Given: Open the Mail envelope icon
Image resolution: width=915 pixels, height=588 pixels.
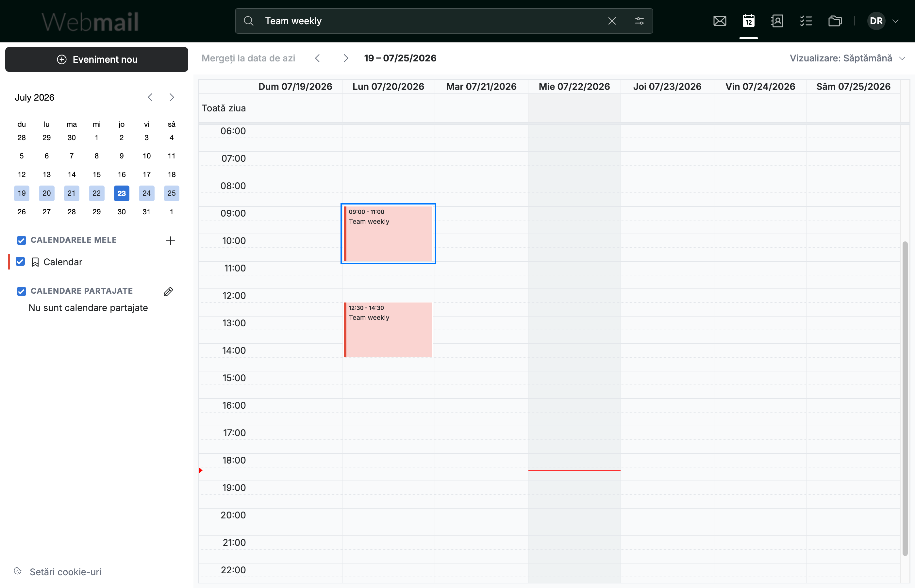Looking at the screenshot, I should pos(720,21).
